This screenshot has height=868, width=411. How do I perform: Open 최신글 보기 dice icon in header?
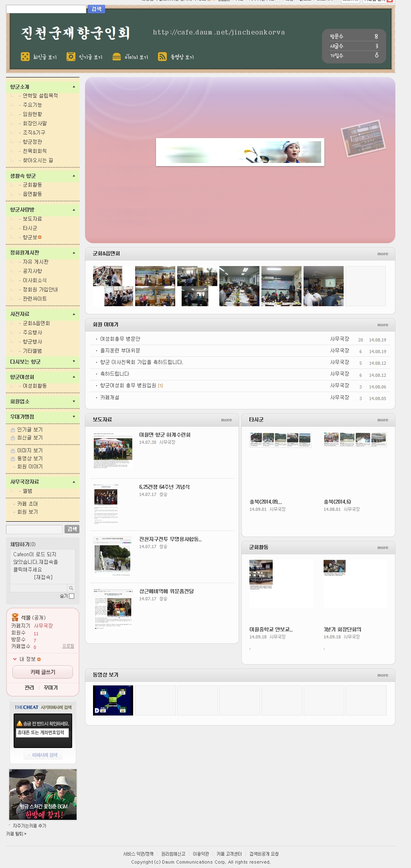tap(25, 57)
